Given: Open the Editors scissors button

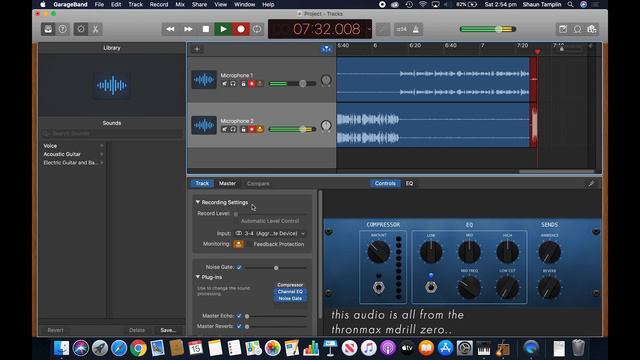Looking at the screenshot, I should pos(96,29).
